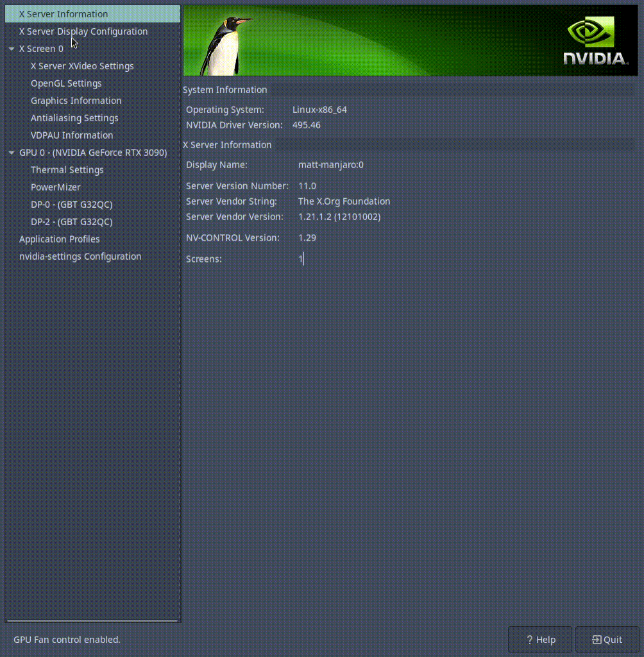Open Application Profiles
644x657 pixels.
(x=60, y=239)
